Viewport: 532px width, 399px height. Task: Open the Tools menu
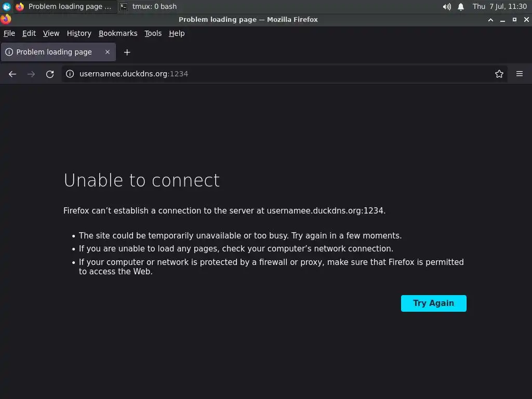[153, 33]
